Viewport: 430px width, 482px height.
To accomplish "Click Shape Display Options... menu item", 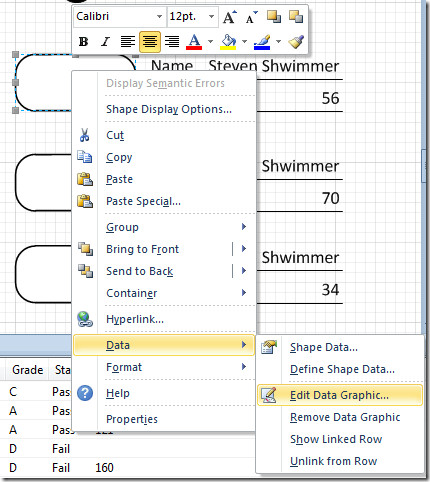I will click(169, 109).
